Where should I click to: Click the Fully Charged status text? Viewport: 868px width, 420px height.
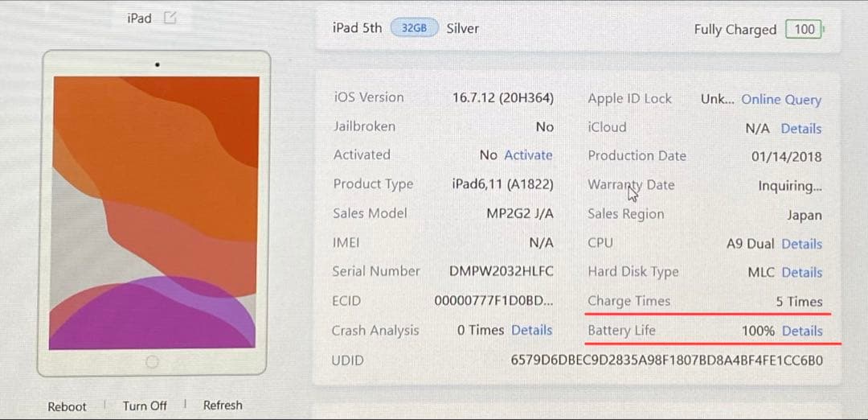click(735, 30)
